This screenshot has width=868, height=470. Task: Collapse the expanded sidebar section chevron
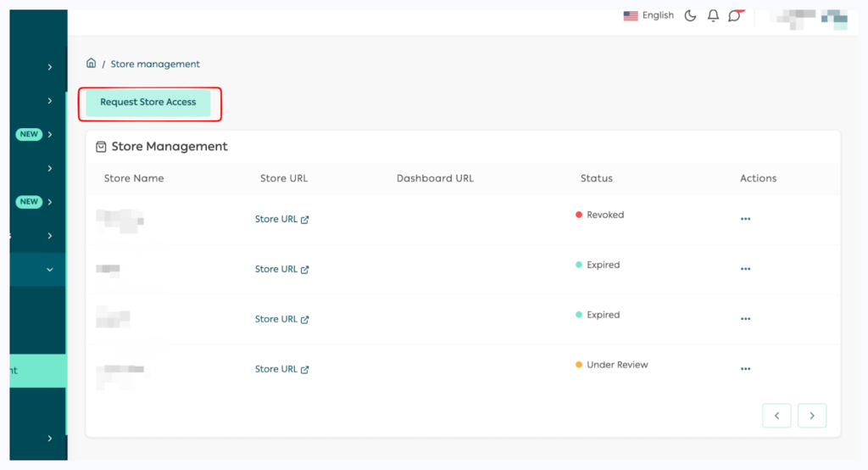coord(50,270)
